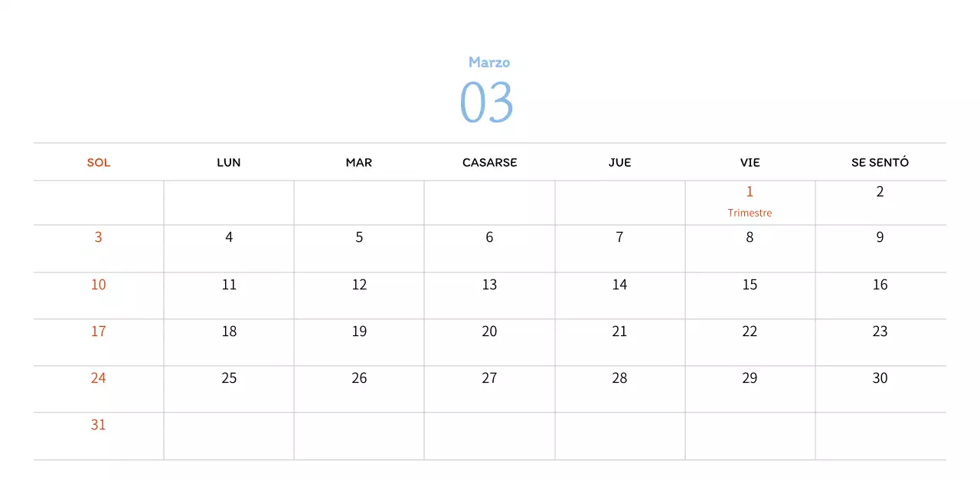The height and width of the screenshot is (480, 980).
Task: Pick day 6 in the calendar
Action: [x=489, y=237]
